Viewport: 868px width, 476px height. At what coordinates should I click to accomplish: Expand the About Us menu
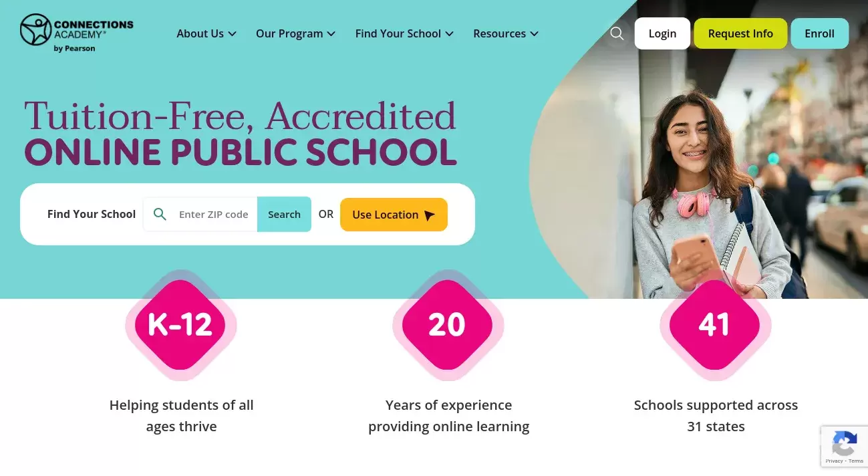[206, 33]
